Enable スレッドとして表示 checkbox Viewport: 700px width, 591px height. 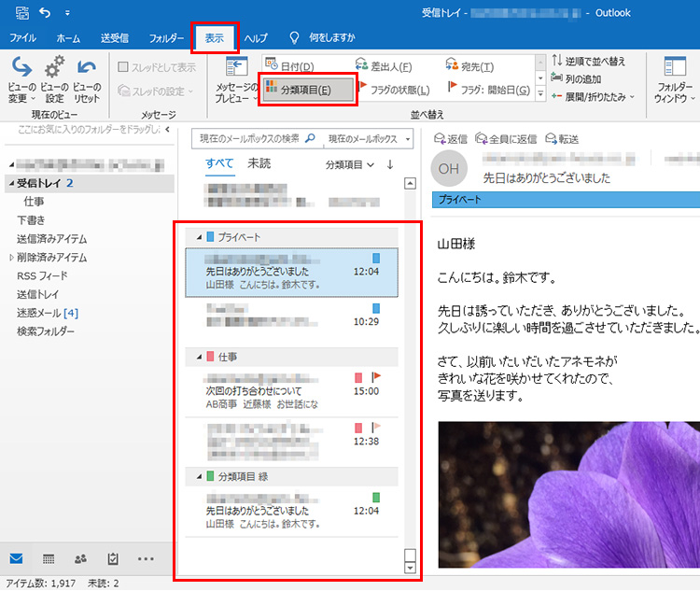point(124,67)
